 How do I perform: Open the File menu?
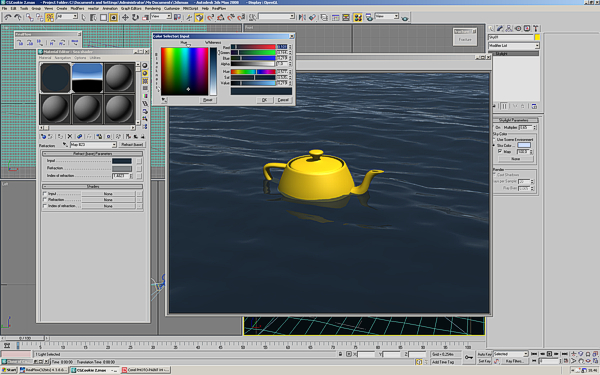[x=5, y=8]
